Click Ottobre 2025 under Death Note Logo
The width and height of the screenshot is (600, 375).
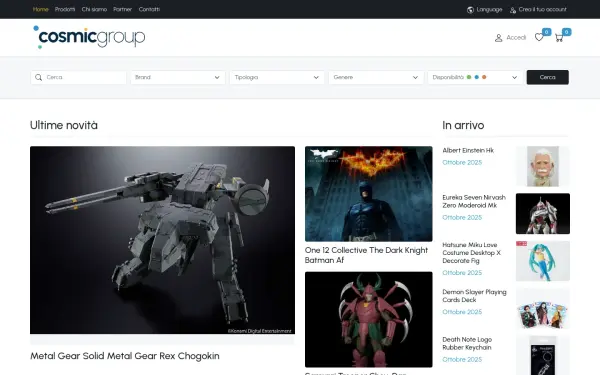tap(462, 359)
